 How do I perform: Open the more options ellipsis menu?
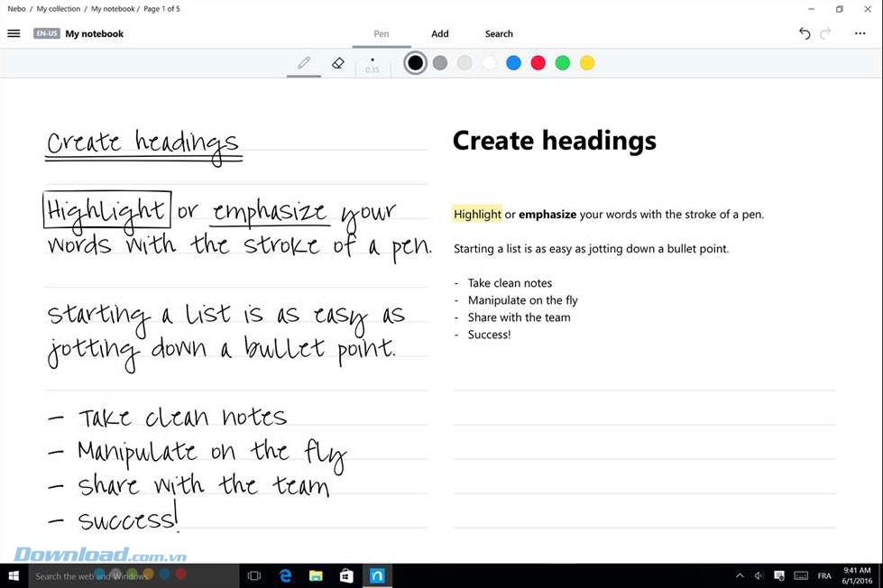[x=860, y=33]
